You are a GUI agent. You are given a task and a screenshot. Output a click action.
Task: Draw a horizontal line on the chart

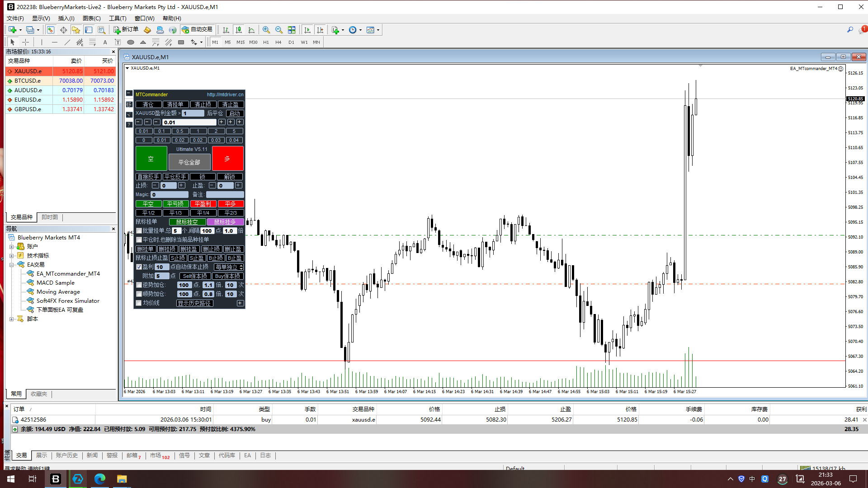pos(55,42)
